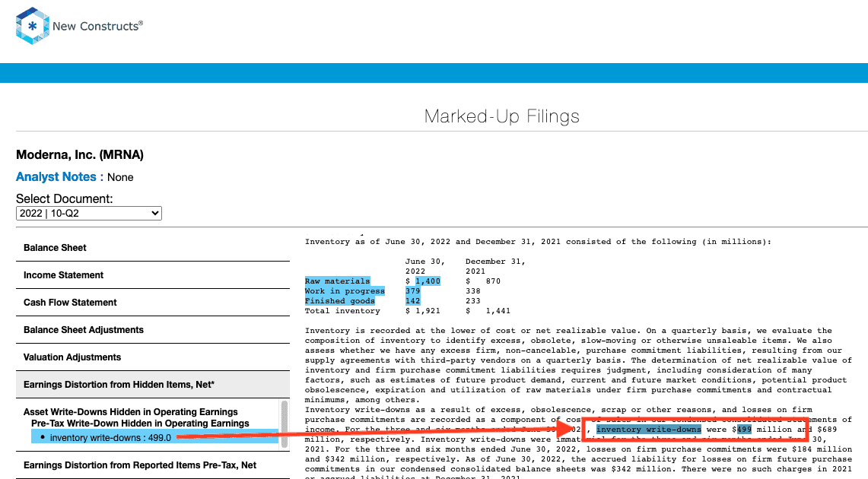The width and height of the screenshot is (868, 479).
Task: Click the New Constructs brand name text
Action: coord(97,26)
